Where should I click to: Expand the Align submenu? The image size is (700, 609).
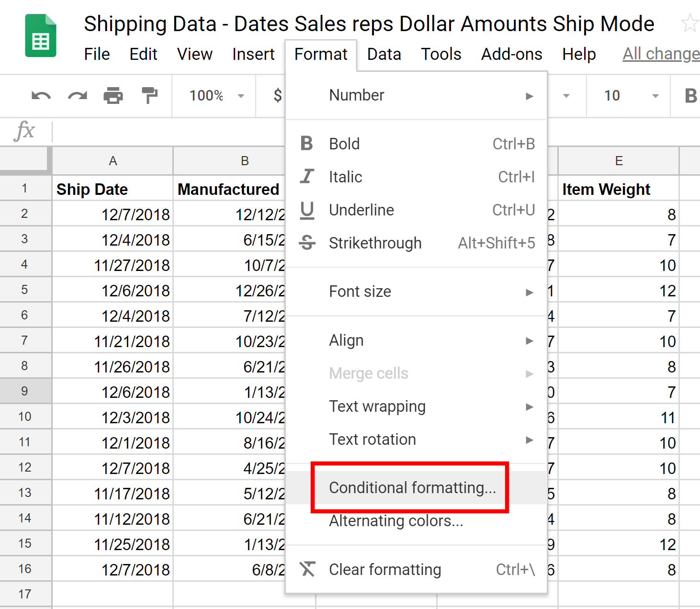[417, 340]
